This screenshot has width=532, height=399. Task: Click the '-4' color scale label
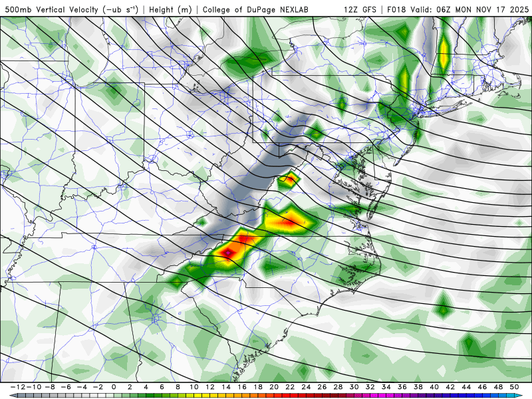pyautogui.click(x=82, y=387)
